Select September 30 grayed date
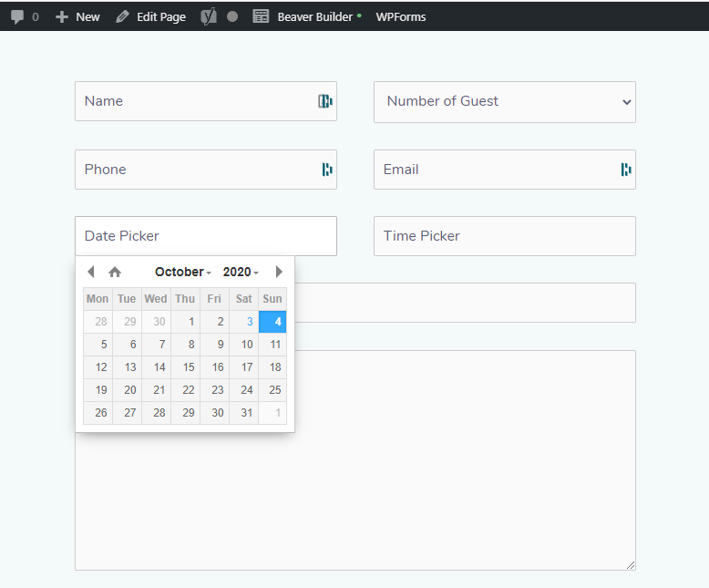This screenshot has width=709, height=588. click(157, 322)
